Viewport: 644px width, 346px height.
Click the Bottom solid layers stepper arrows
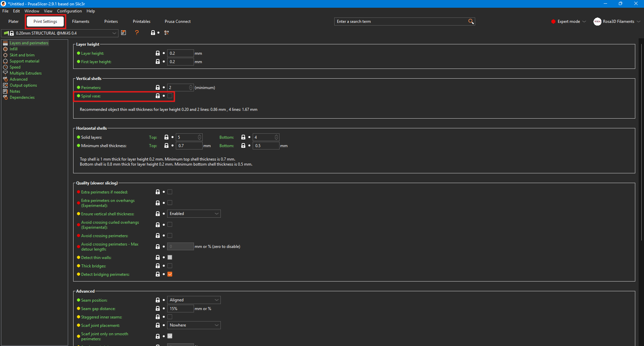[x=277, y=137]
